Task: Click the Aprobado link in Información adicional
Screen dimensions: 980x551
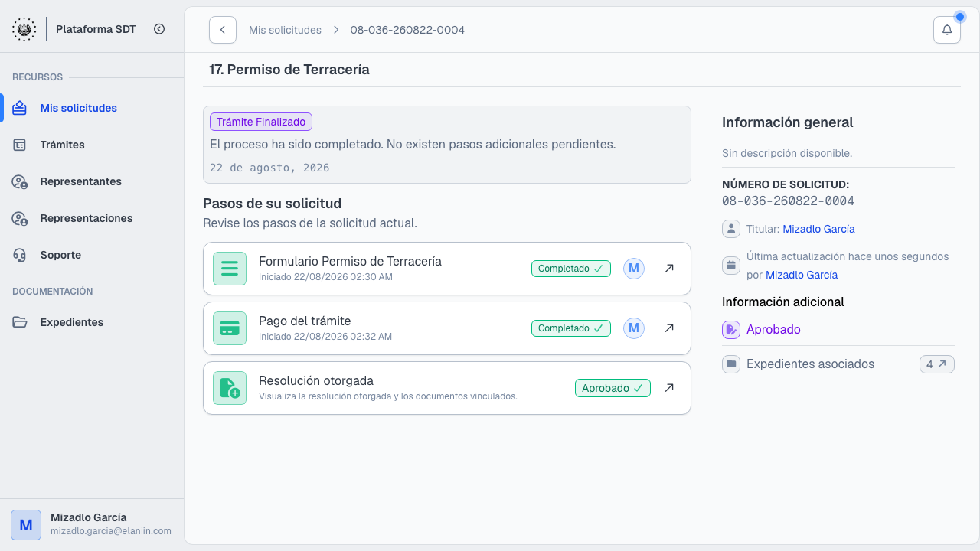Action: (773, 330)
